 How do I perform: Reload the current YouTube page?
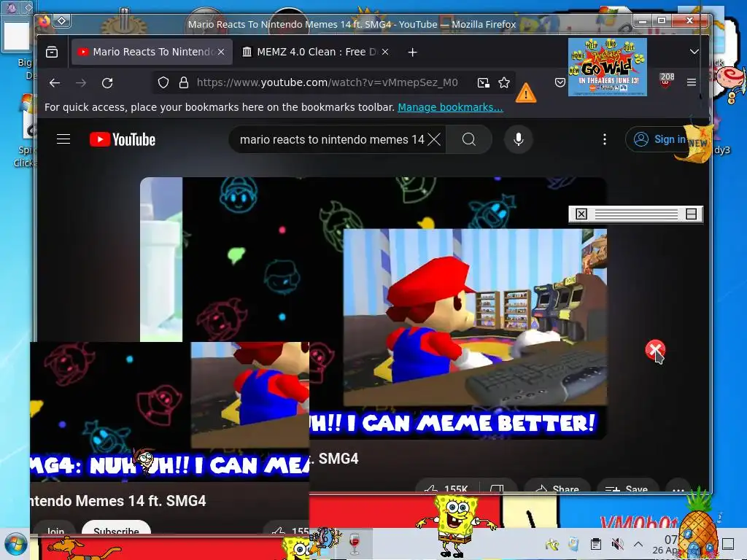click(108, 83)
